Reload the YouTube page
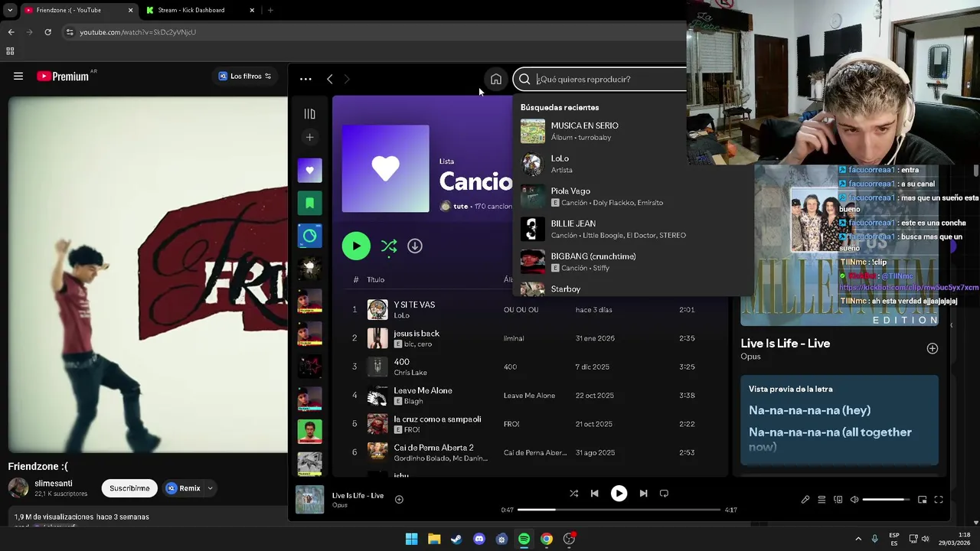Viewport: 980px width, 551px height. tap(47, 32)
